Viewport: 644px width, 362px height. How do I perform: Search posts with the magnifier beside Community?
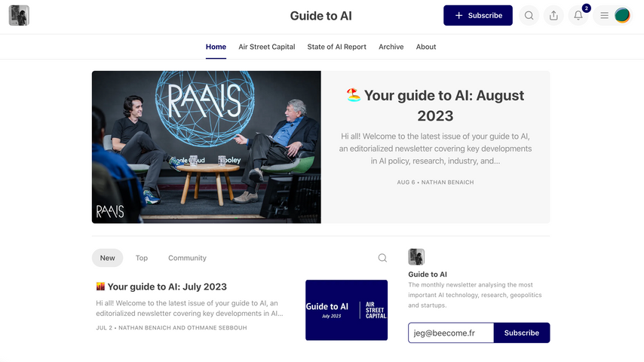coord(382,258)
